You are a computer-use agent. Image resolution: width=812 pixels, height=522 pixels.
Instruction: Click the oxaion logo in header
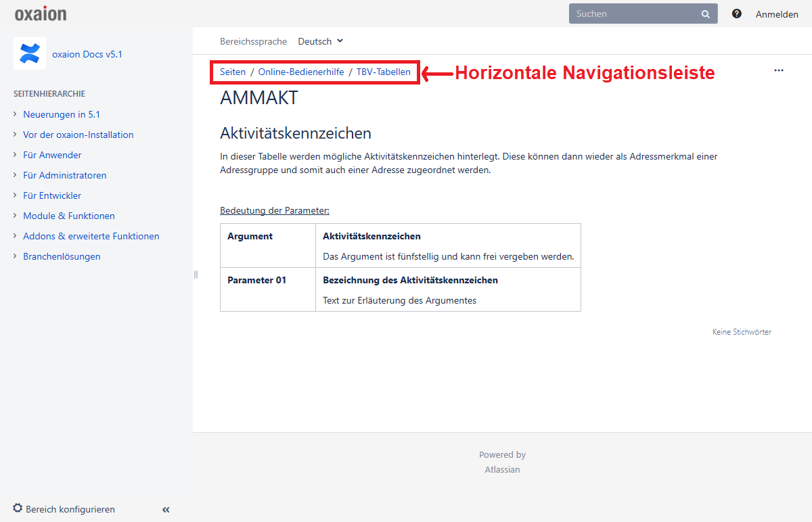coord(41,14)
